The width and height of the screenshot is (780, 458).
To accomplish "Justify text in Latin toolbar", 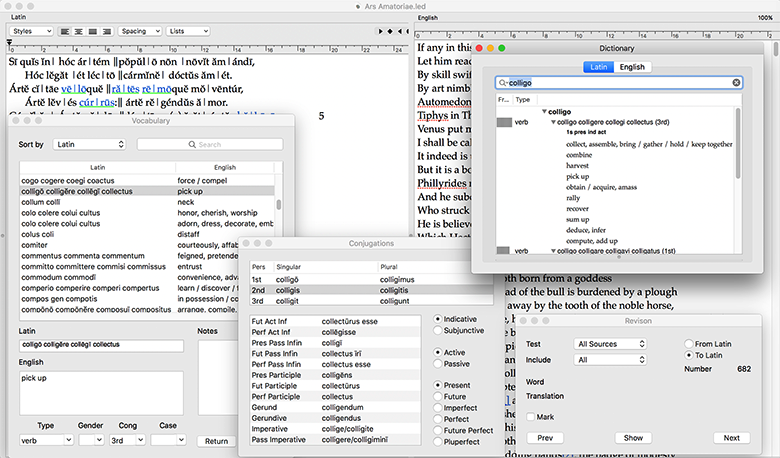I will click(93, 31).
